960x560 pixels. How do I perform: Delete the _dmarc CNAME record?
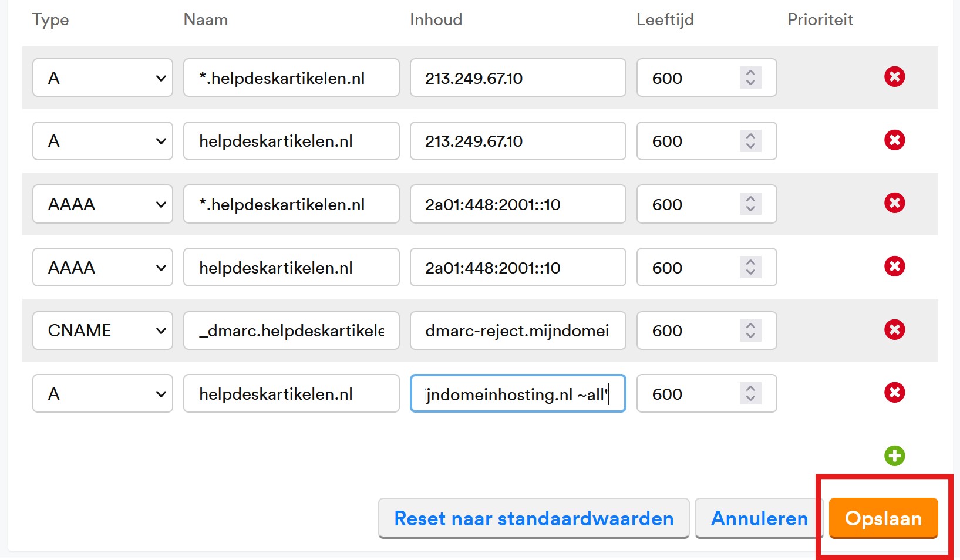pos(894,330)
